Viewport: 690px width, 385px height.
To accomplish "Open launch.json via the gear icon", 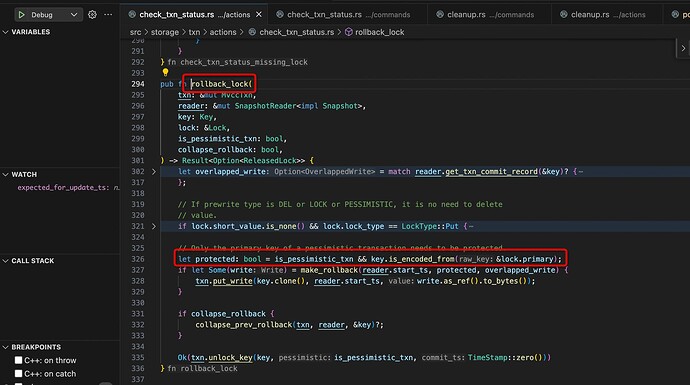I will [x=92, y=15].
